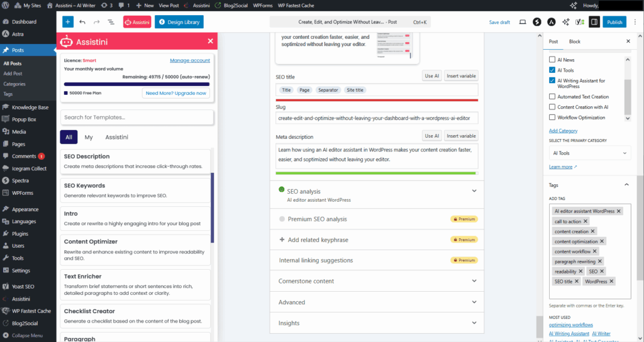Click the comments bubble in admin bar

point(124,5)
